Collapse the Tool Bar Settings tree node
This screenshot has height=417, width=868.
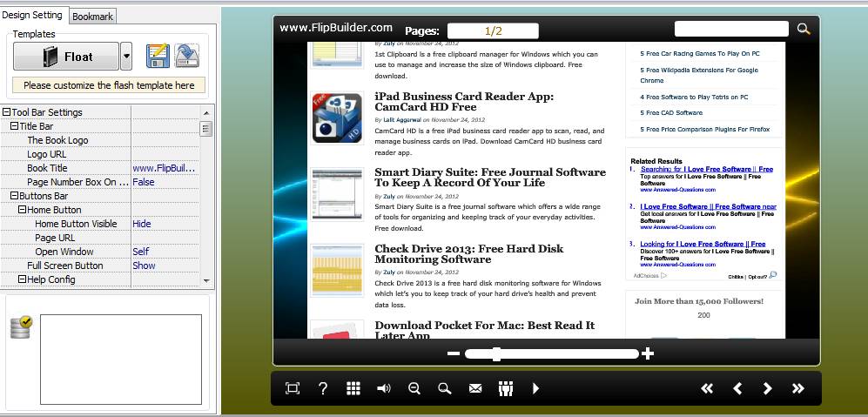(x=6, y=112)
